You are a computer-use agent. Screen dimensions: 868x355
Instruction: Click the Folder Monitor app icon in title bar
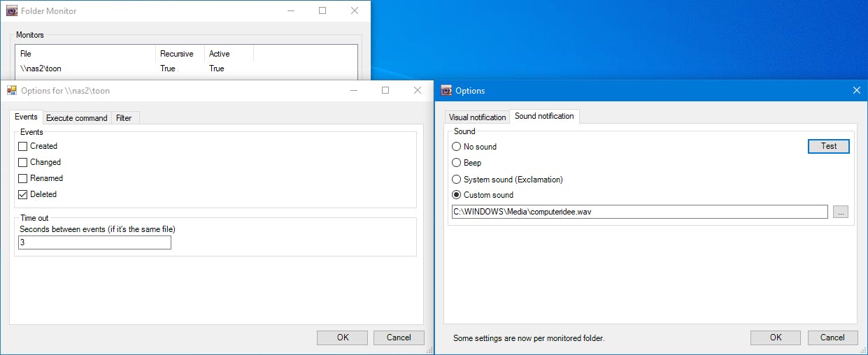tap(11, 10)
